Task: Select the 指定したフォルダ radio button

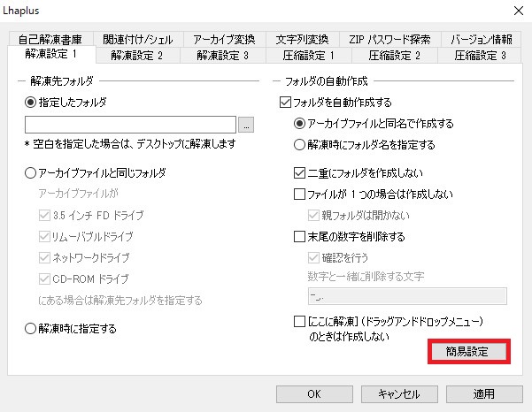Action: tap(30, 102)
